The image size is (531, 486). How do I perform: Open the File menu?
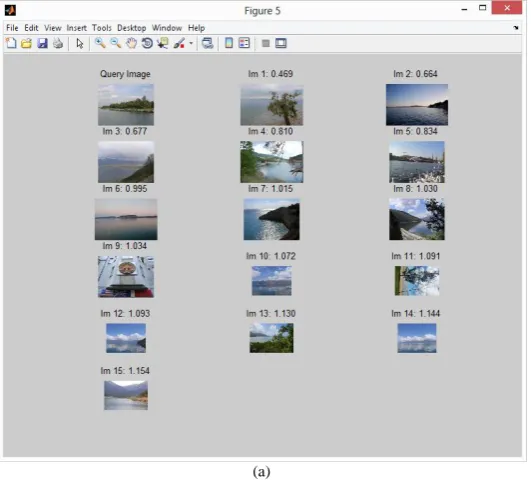[x=12, y=28]
